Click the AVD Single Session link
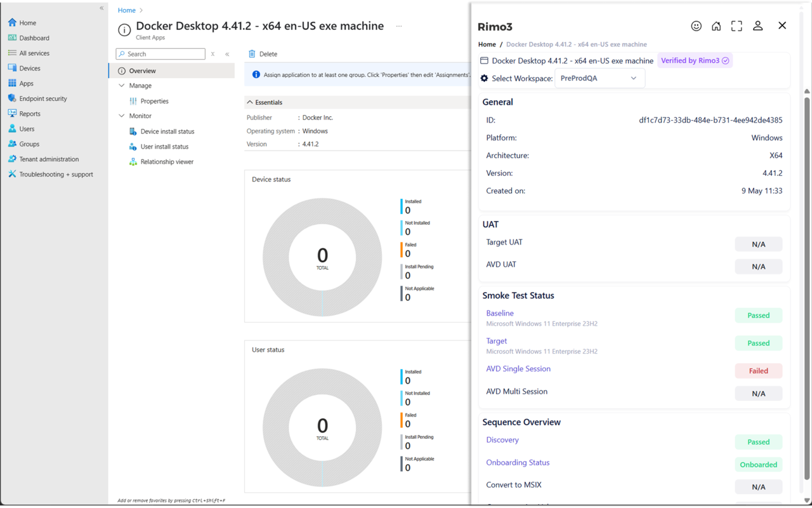 pyautogui.click(x=518, y=369)
